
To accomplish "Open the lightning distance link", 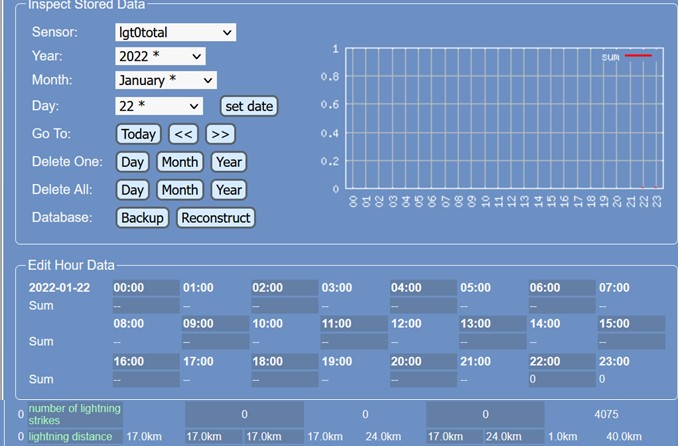I will point(70,437).
